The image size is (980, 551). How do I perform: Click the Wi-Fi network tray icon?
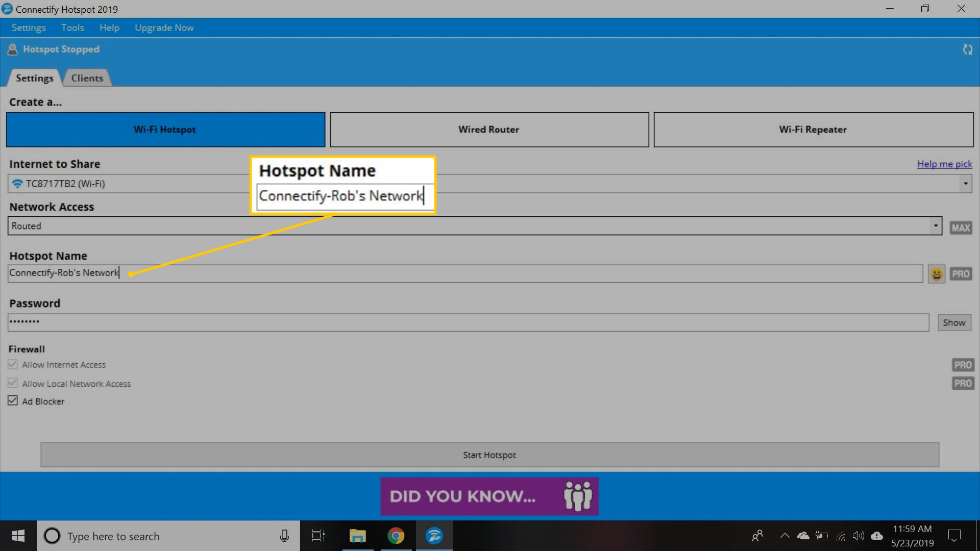click(841, 536)
